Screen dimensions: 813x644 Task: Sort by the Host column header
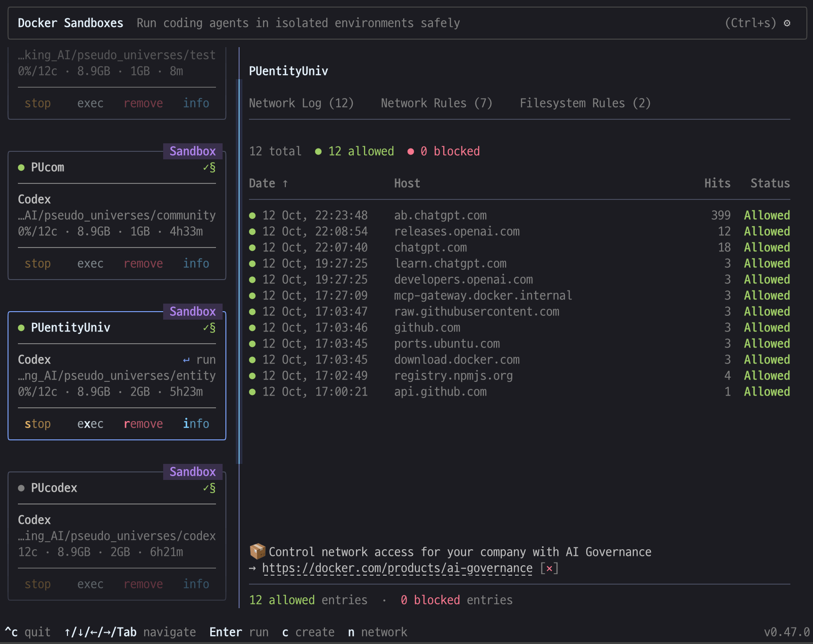pos(407,183)
